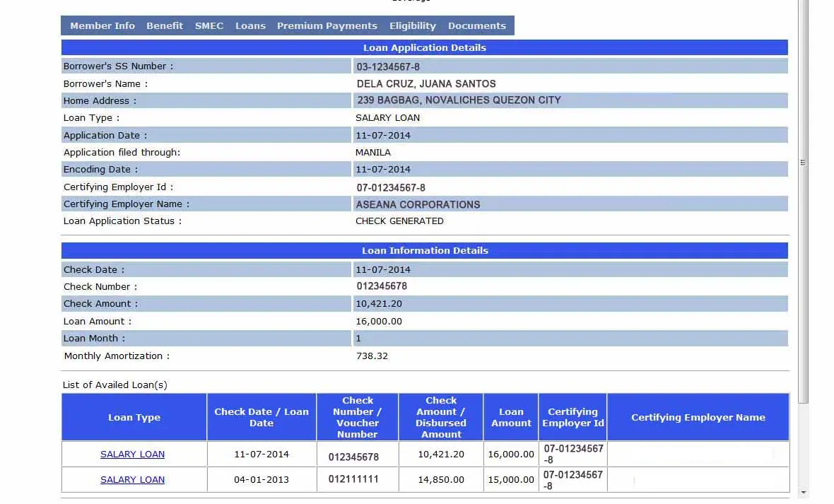This screenshot has width=834, height=504.
Task: Click the Check Date / Loan Date header
Action: (x=262, y=417)
